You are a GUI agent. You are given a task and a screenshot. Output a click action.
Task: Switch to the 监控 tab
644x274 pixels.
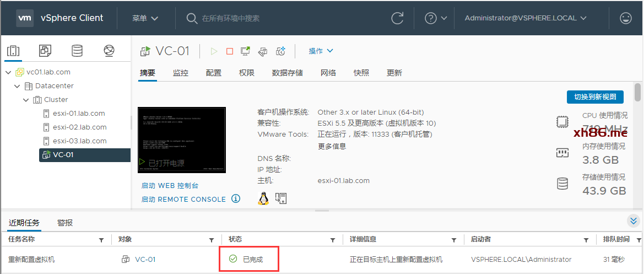[x=180, y=73]
